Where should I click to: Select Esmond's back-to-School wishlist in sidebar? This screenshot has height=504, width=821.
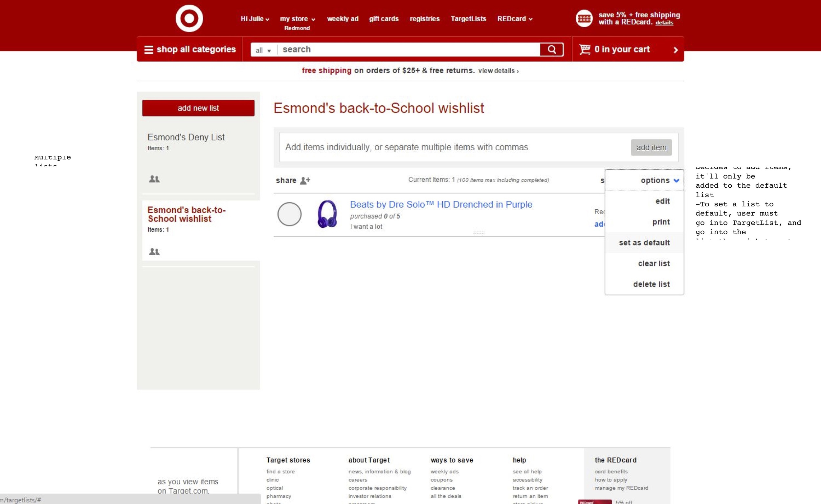187,214
